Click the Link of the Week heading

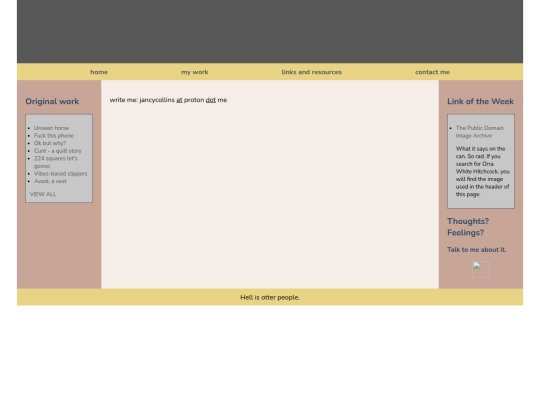(x=480, y=101)
